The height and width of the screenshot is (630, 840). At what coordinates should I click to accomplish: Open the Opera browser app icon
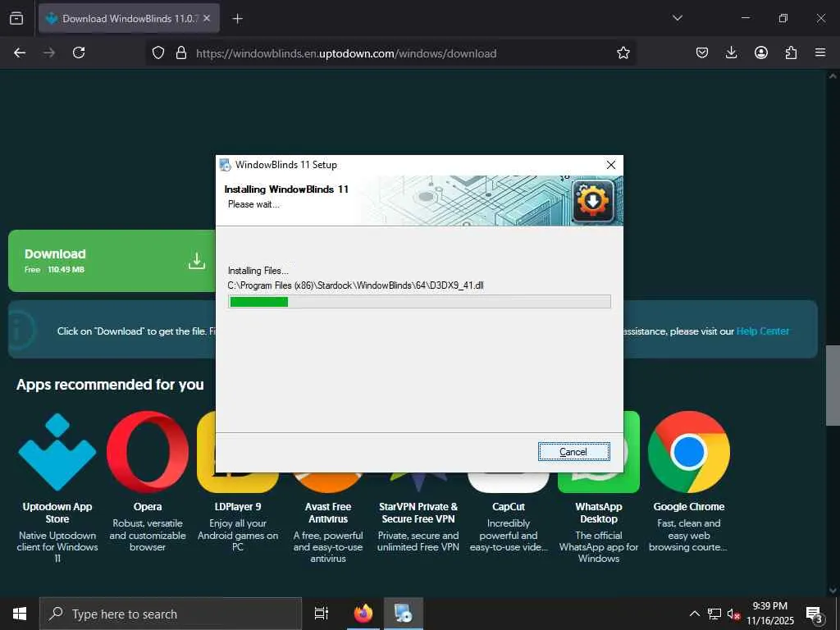148,452
